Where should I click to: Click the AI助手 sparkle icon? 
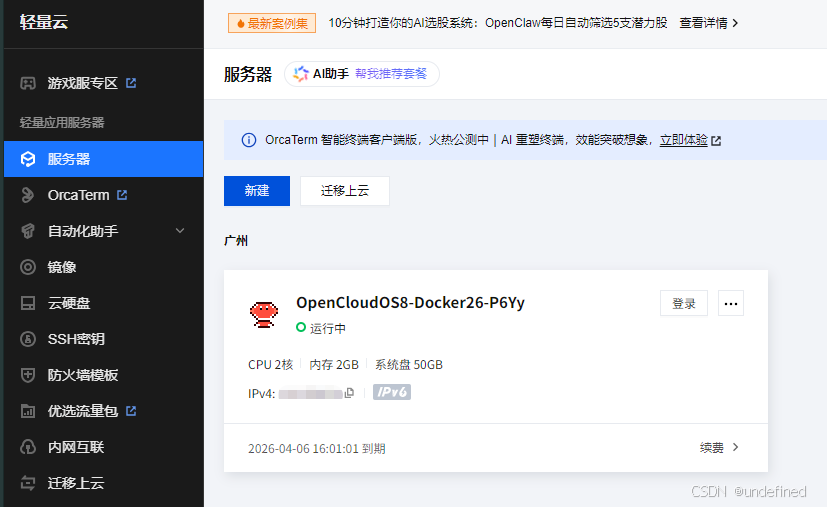[x=301, y=74]
